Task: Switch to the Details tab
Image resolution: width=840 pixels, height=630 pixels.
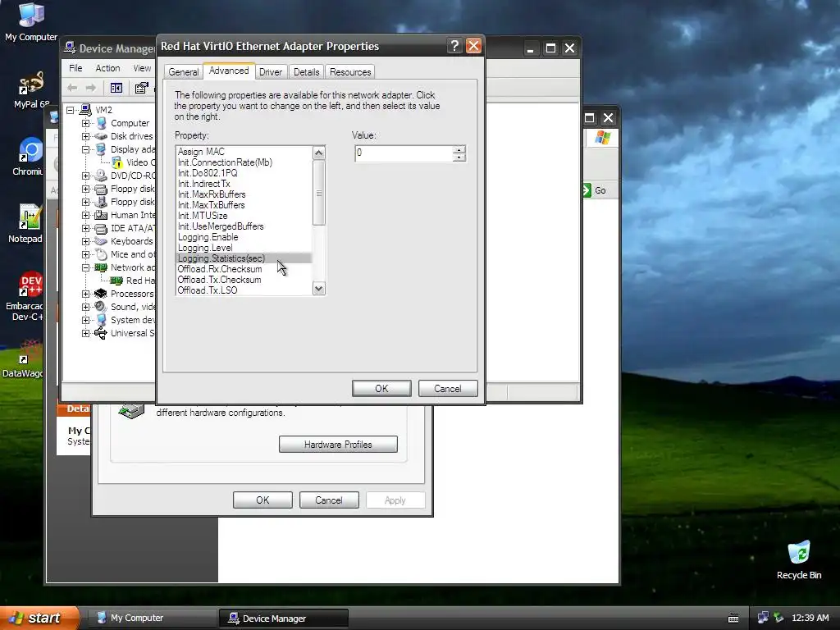Action: (x=307, y=72)
